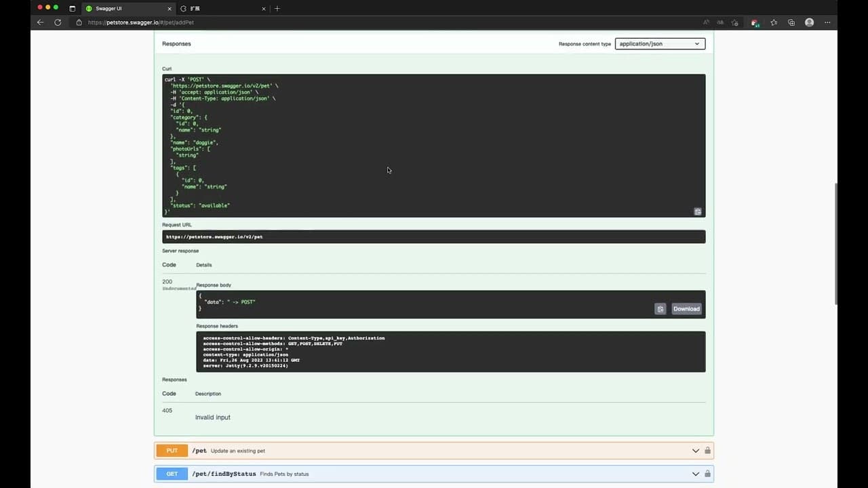Open a new browser tab
Screen dimensions: 868x488
pos(277,8)
